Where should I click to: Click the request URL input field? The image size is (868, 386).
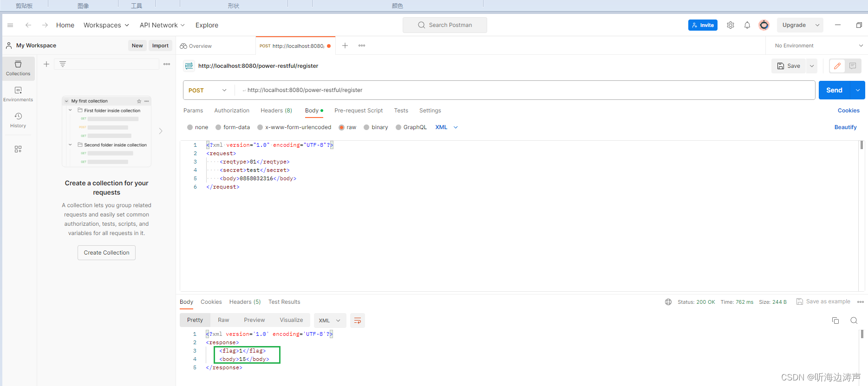pos(525,90)
